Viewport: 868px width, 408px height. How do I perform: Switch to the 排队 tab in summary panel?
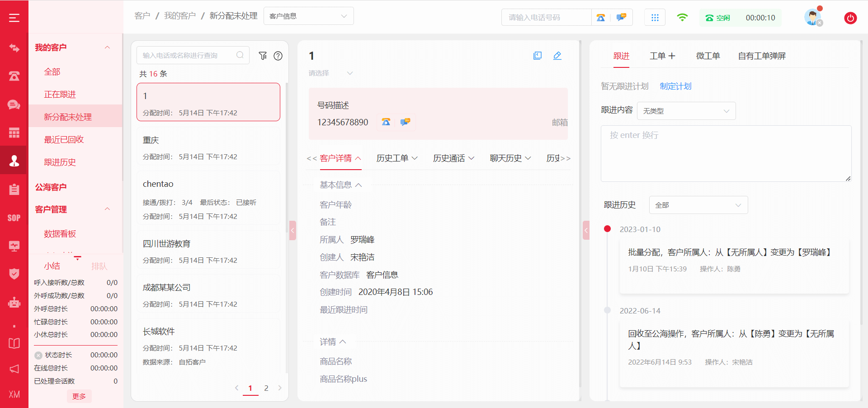[x=99, y=266]
